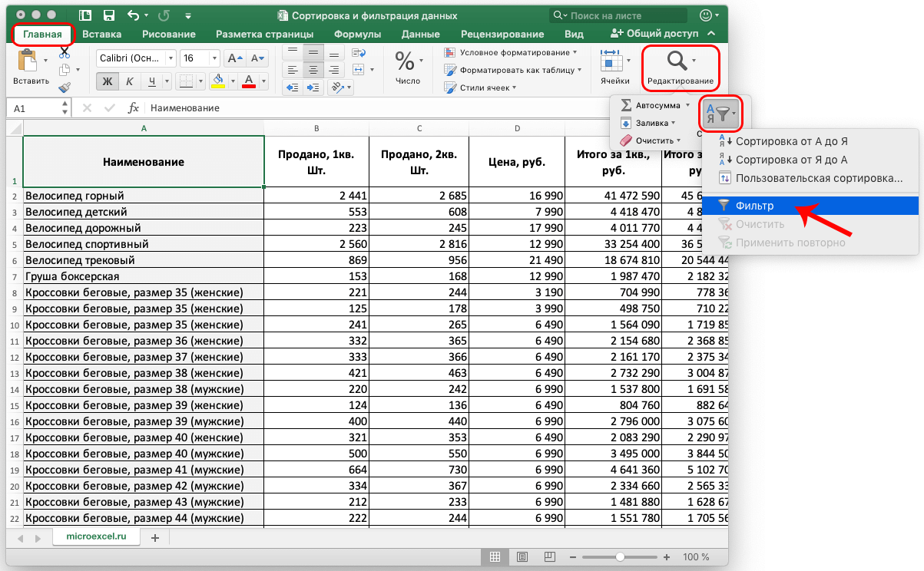Align text right
Screen dimensions: 924x571
(333, 69)
